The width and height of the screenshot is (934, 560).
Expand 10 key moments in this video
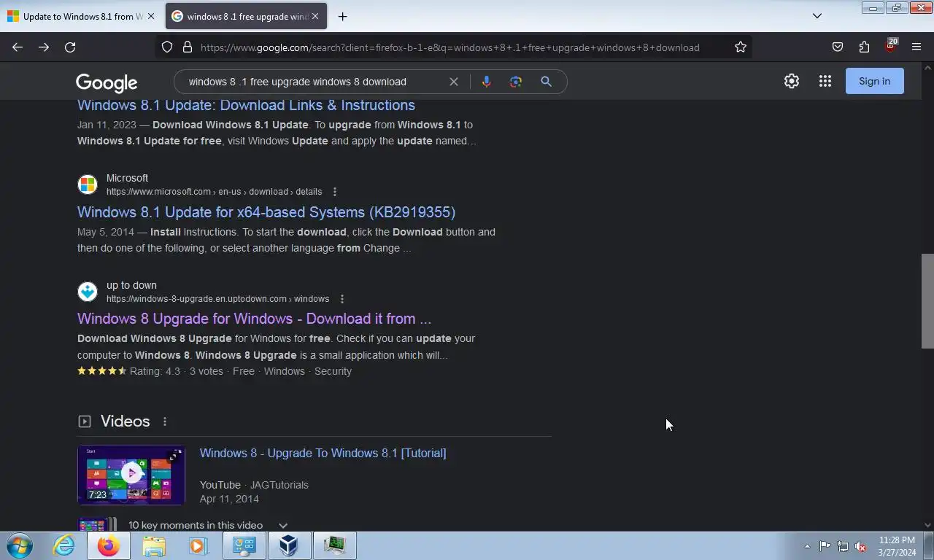coord(283,525)
